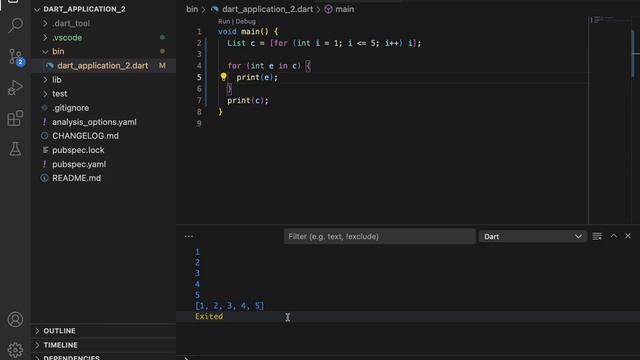Click line number 5 in the gutter
Image resolution: width=640 pixels, height=360 pixels.
(x=199, y=77)
